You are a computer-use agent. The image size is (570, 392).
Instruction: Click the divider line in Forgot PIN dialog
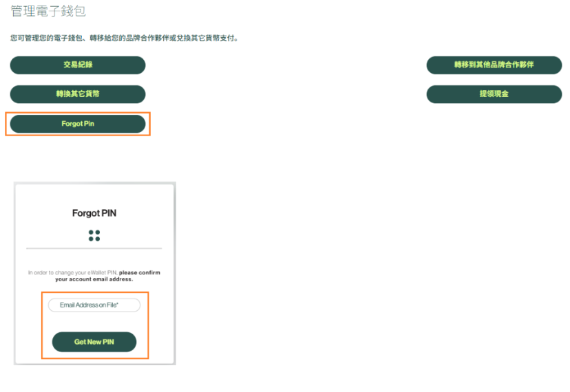click(94, 248)
